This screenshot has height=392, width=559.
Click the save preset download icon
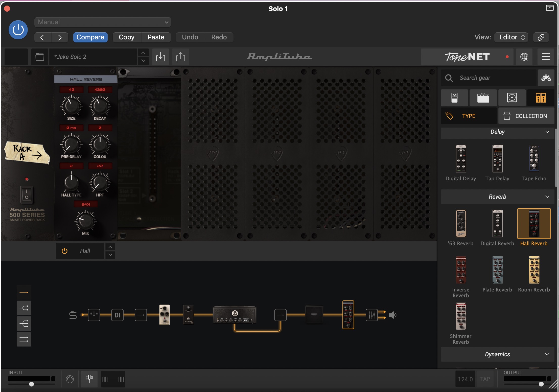click(x=160, y=57)
